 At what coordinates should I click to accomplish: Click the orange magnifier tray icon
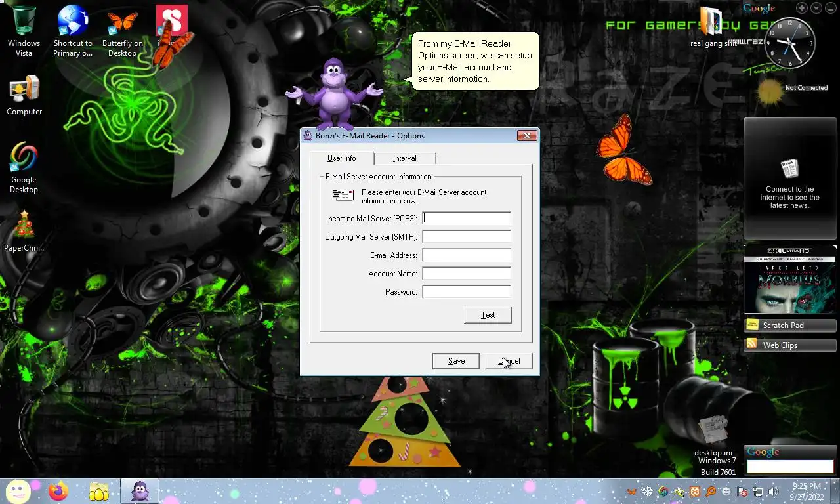[710, 492]
